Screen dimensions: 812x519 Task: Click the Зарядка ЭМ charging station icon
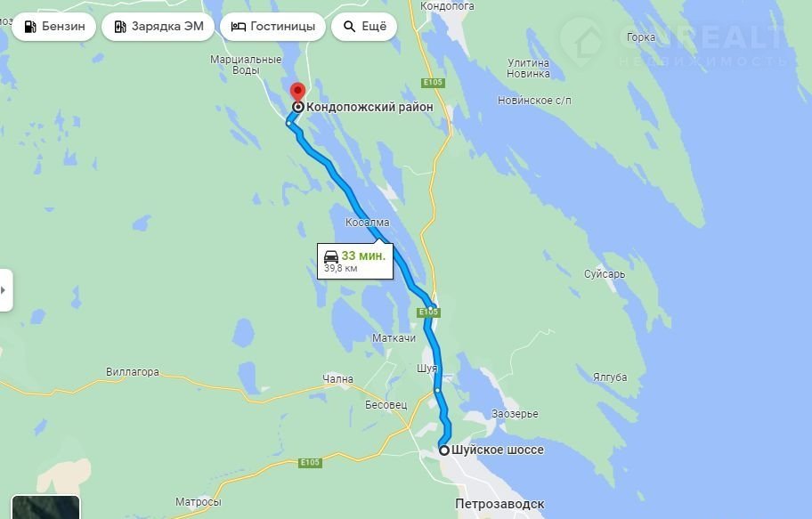coord(120,27)
